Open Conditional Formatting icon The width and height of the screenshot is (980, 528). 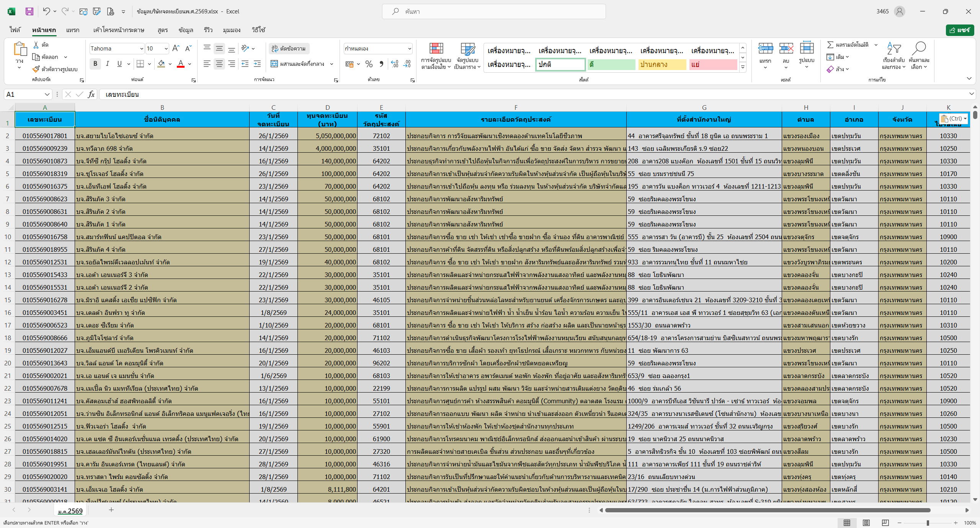[x=436, y=49]
